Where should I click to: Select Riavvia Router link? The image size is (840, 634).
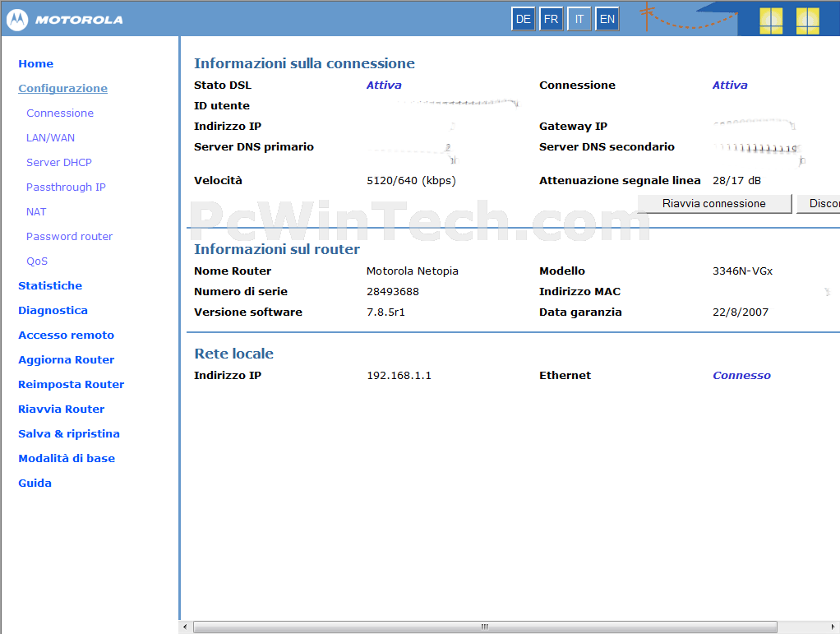pos(61,409)
